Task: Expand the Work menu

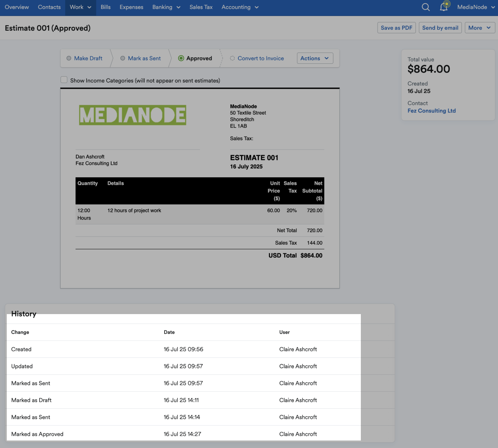Action: pyautogui.click(x=81, y=7)
